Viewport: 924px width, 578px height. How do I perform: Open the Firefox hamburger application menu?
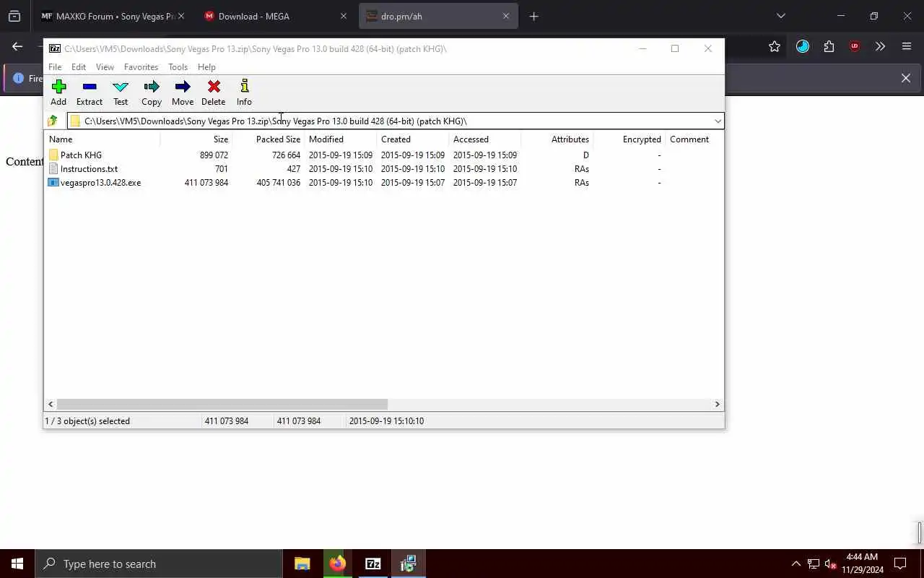pos(907,46)
